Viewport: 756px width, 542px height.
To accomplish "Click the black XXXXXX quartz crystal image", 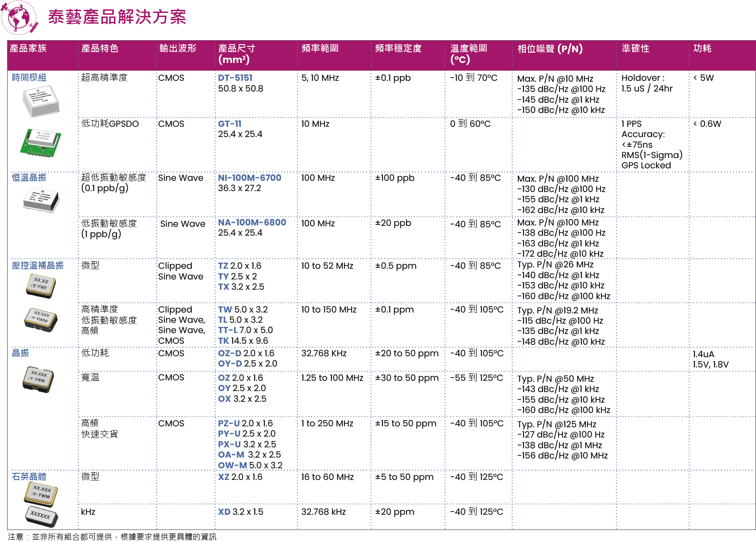I will [41, 516].
